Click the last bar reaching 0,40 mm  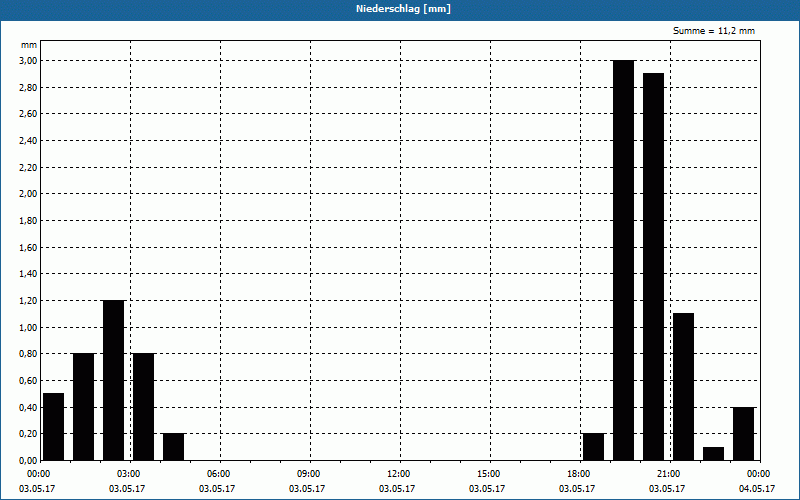[744, 434]
